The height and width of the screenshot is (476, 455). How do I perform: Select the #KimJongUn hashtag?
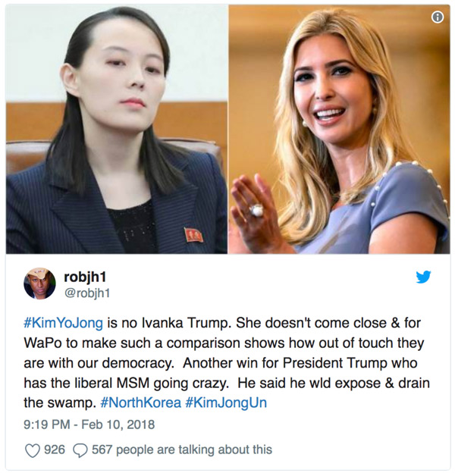coord(226,403)
